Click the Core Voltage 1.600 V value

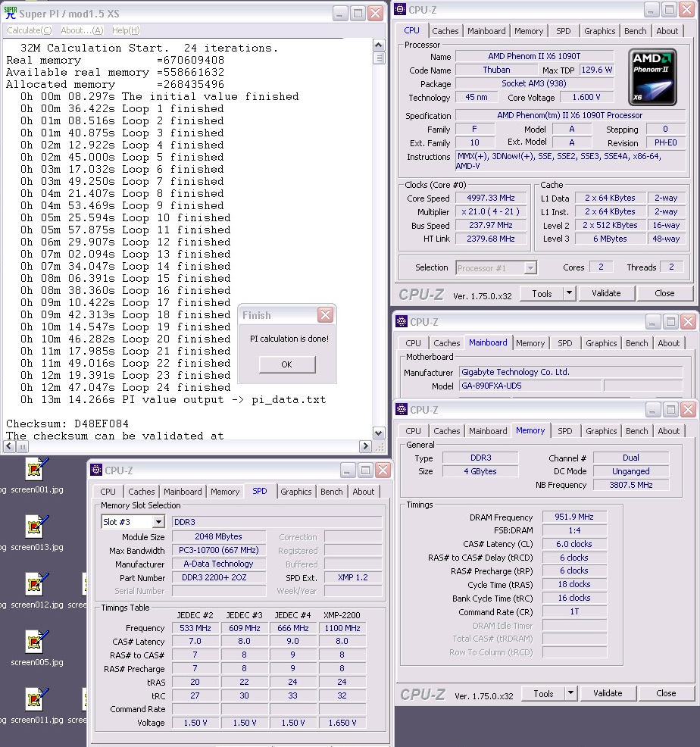pos(586,97)
